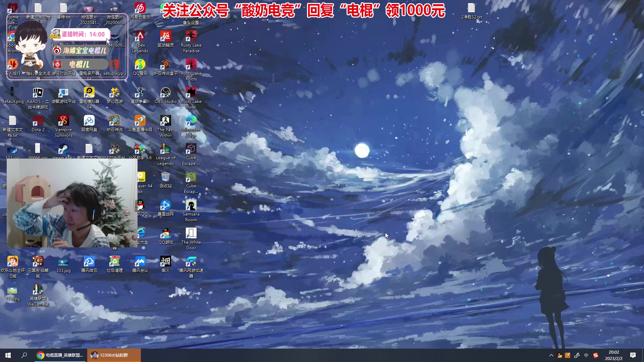Open the Samsara Room desktop icon
Viewport: 644px width, 362px height.
pos(191,210)
